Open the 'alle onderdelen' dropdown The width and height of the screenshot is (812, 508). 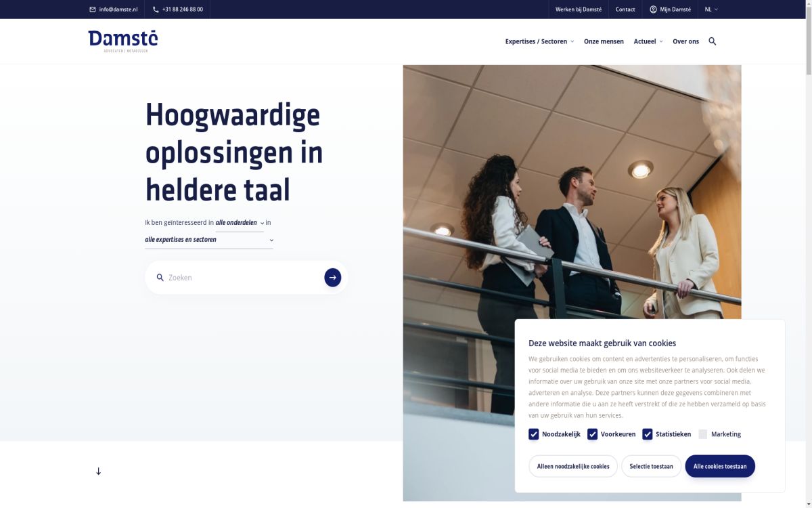coord(240,223)
